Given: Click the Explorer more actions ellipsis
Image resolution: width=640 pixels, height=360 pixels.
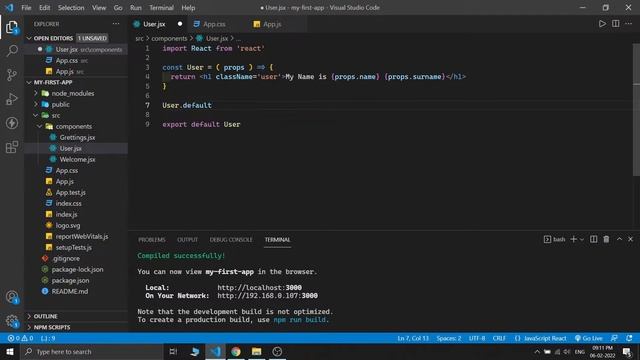Looking at the screenshot, I should [116, 24].
